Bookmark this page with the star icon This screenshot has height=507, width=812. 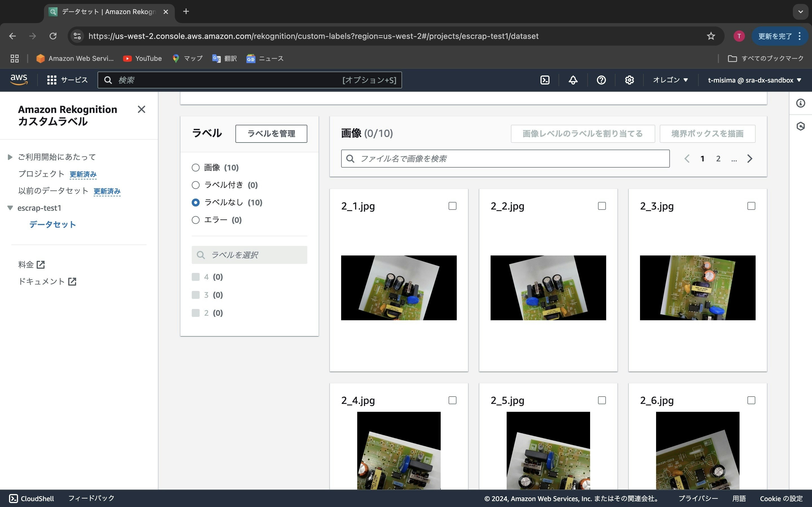click(x=711, y=36)
